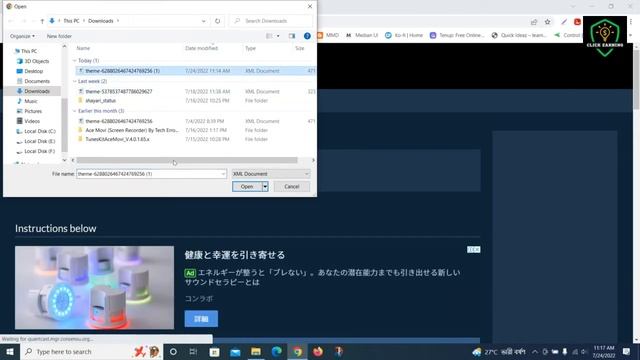This screenshot has width=640, height=360.
Task: Open the Organize menu
Action: [x=22, y=36]
